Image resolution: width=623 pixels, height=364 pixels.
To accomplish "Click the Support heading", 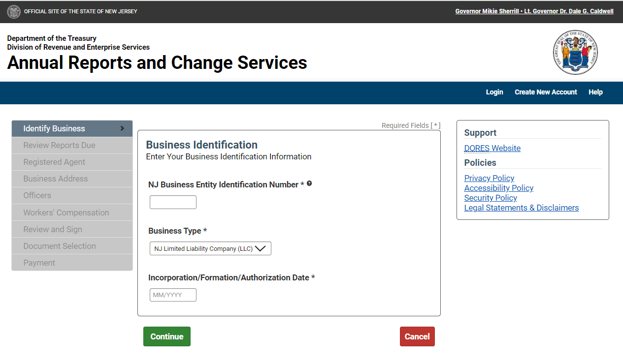I will [x=480, y=133].
